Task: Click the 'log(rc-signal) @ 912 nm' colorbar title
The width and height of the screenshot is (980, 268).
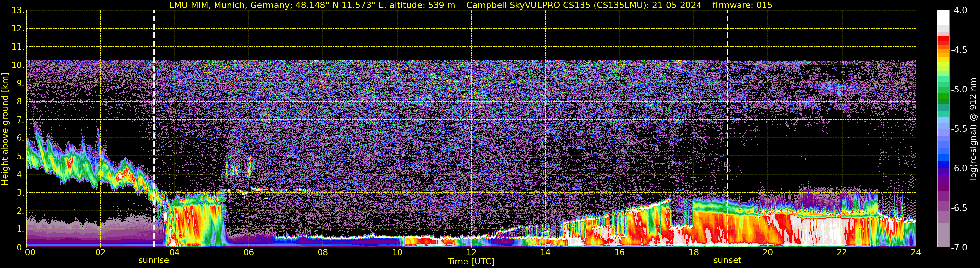Action: click(x=973, y=129)
